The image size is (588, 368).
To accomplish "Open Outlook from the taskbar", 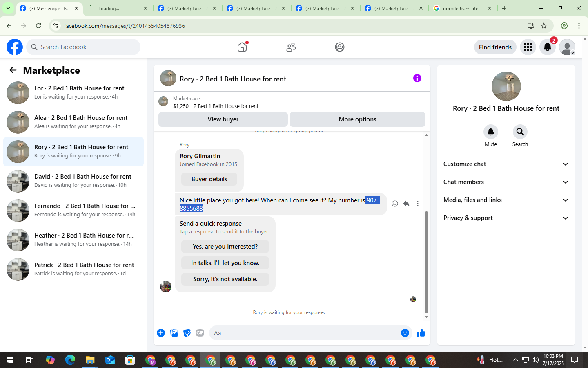I will [110, 360].
